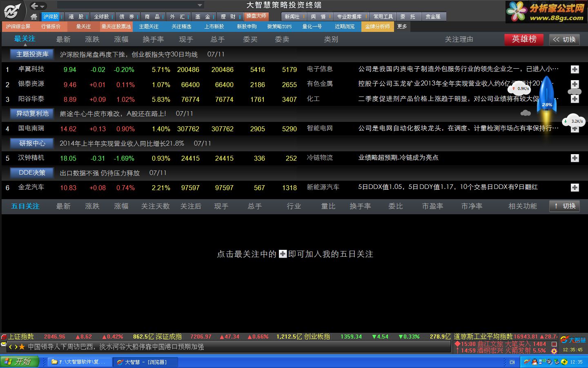Open the 英雄榜 red button

pyautogui.click(x=524, y=39)
